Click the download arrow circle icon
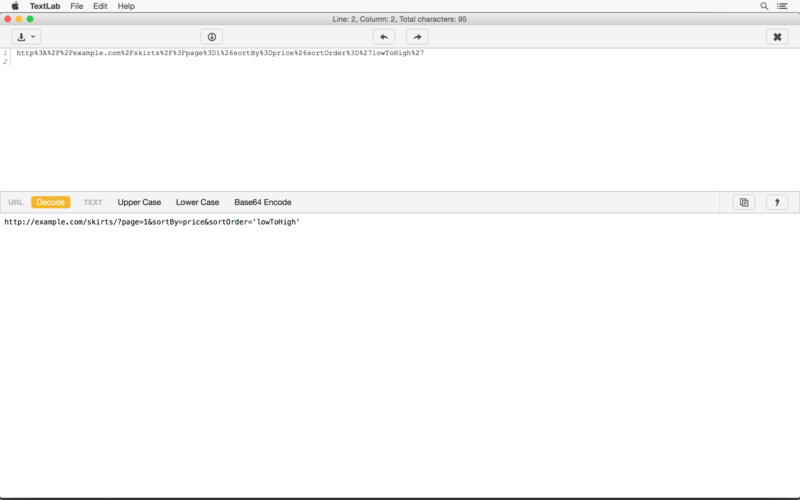Screen dimensions: 800x500 point(212,37)
